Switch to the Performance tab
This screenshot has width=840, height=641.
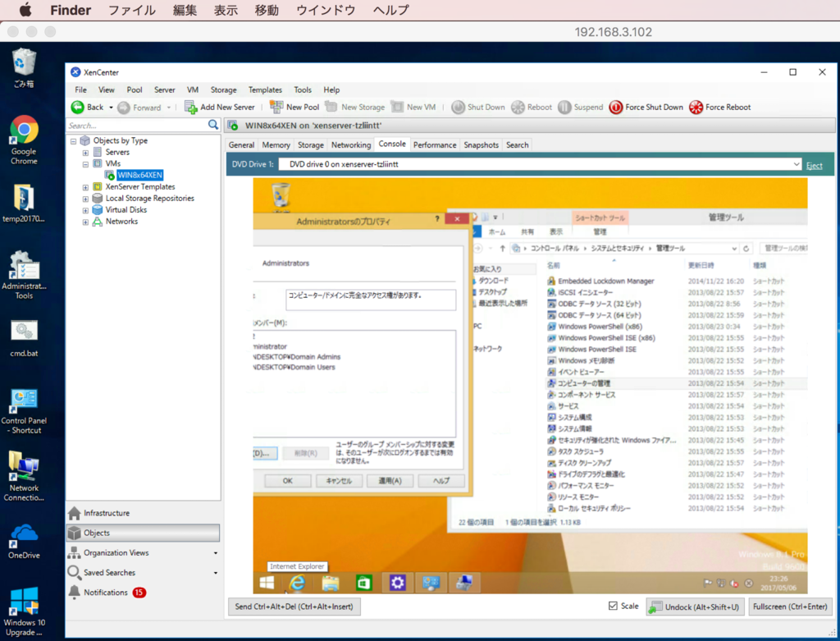(x=435, y=144)
